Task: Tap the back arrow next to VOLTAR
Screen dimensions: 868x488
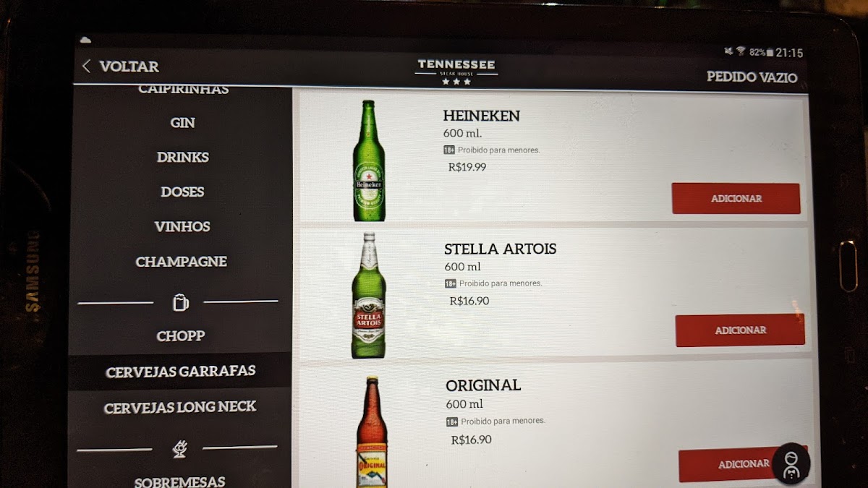Action: [86, 67]
